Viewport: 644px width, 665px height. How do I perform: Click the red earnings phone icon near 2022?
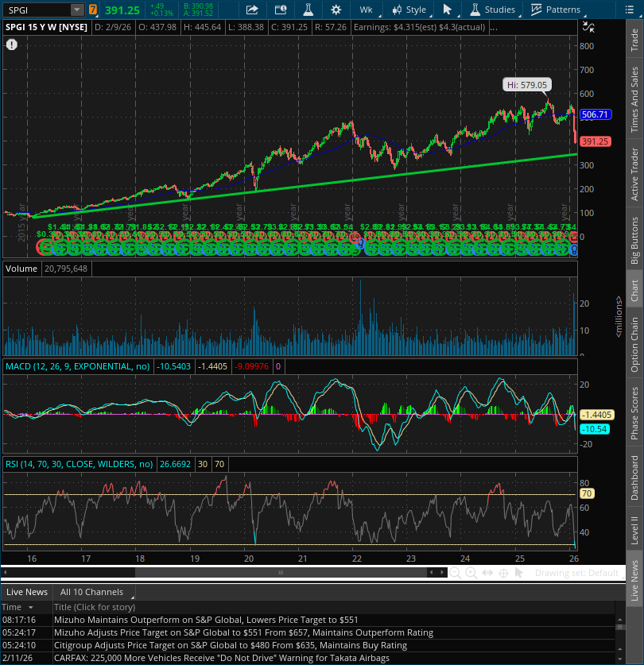click(355, 238)
